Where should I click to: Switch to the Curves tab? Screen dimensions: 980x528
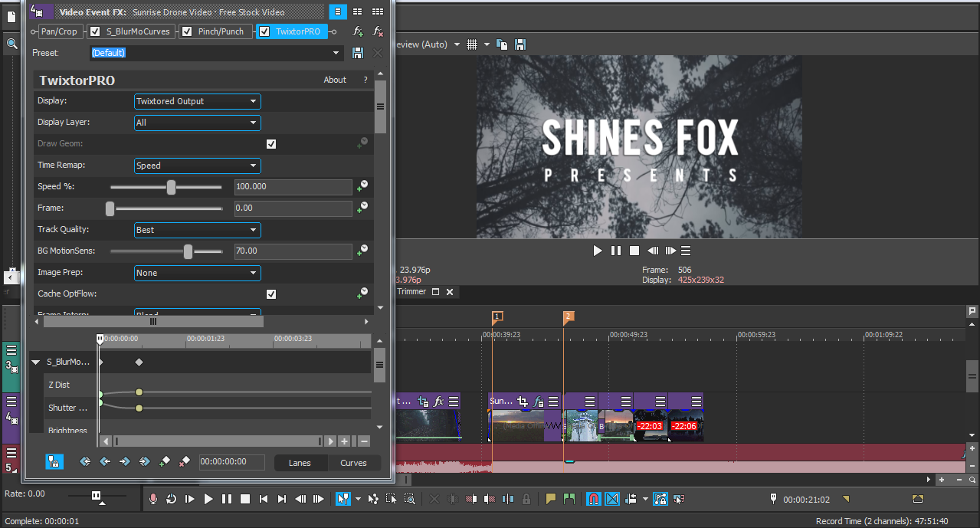click(354, 463)
